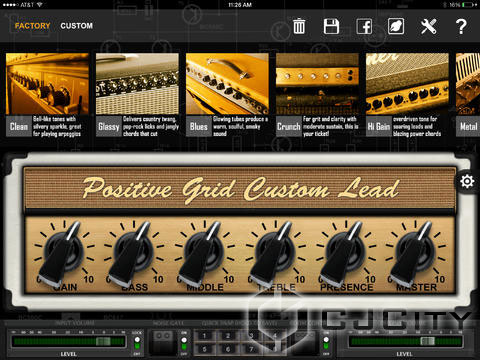Click the Positive Grid Custom Lead nameplate
480x360 pixels.
click(240, 189)
